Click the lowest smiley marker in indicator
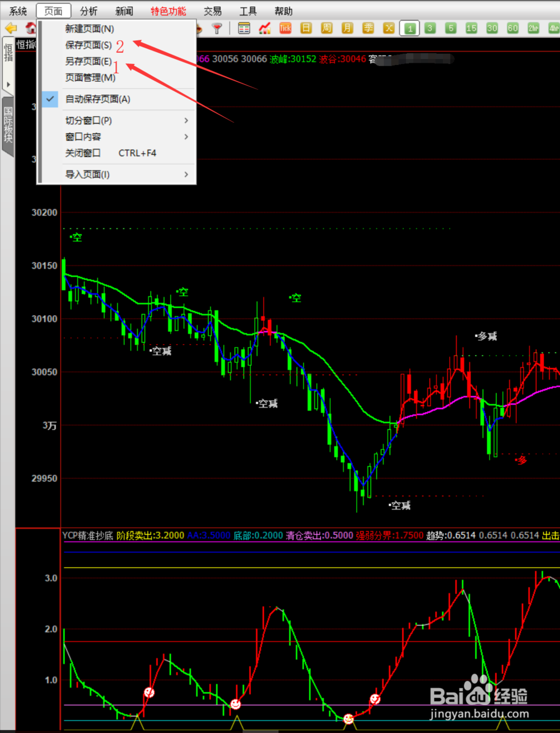The image size is (560, 733). 348,718
